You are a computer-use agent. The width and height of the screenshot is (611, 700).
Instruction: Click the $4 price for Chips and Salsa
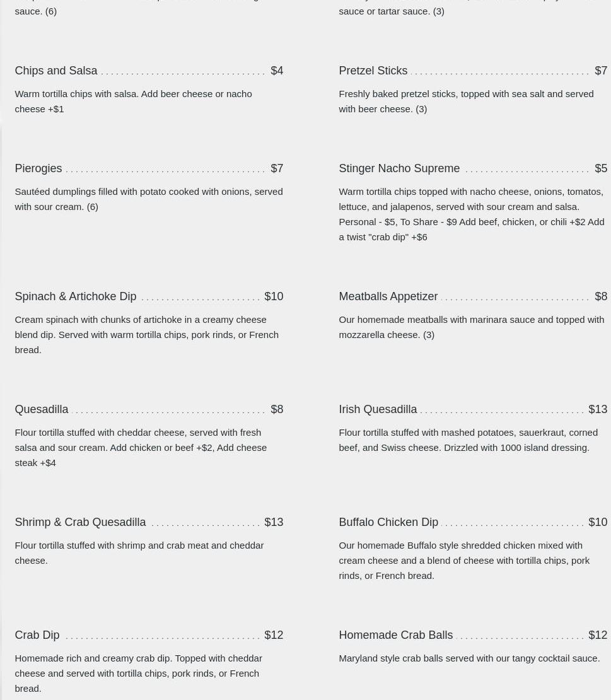tap(277, 71)
